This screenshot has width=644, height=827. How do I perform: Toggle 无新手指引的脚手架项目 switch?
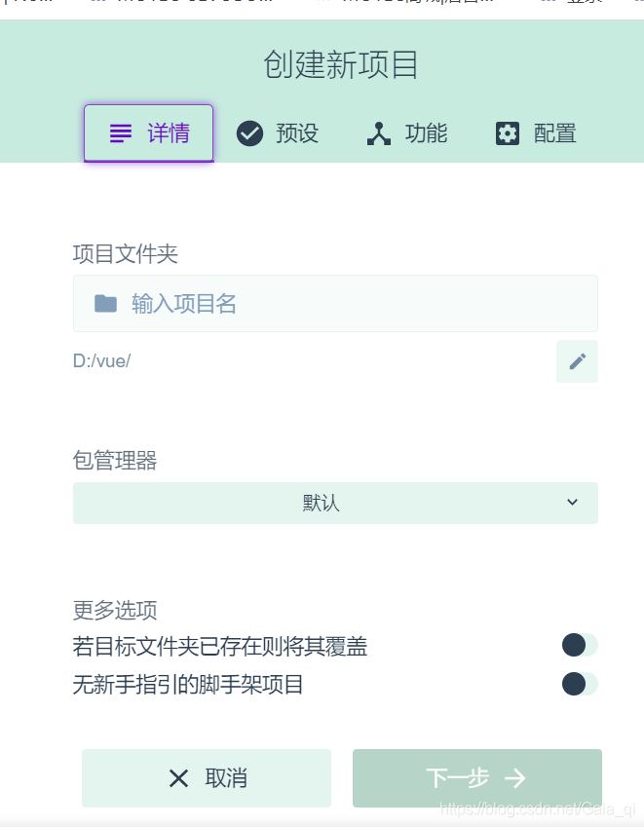click(x=579, y=684)
